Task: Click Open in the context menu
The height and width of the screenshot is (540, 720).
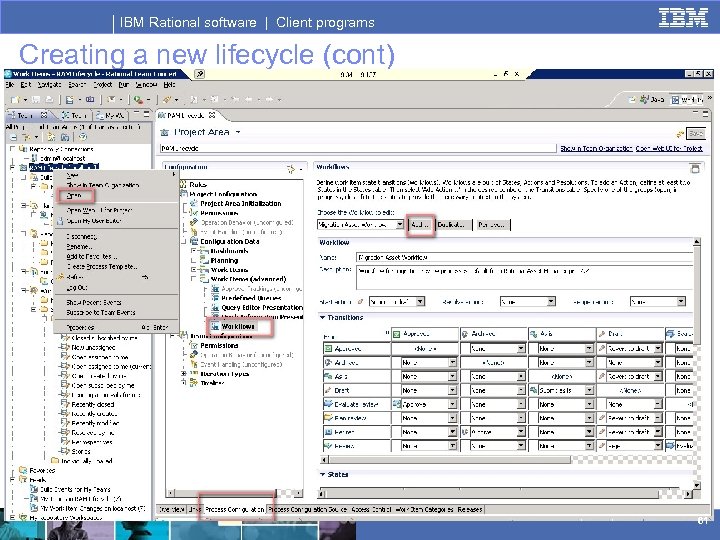Action: pyautogui.click(x=74, y=196)
